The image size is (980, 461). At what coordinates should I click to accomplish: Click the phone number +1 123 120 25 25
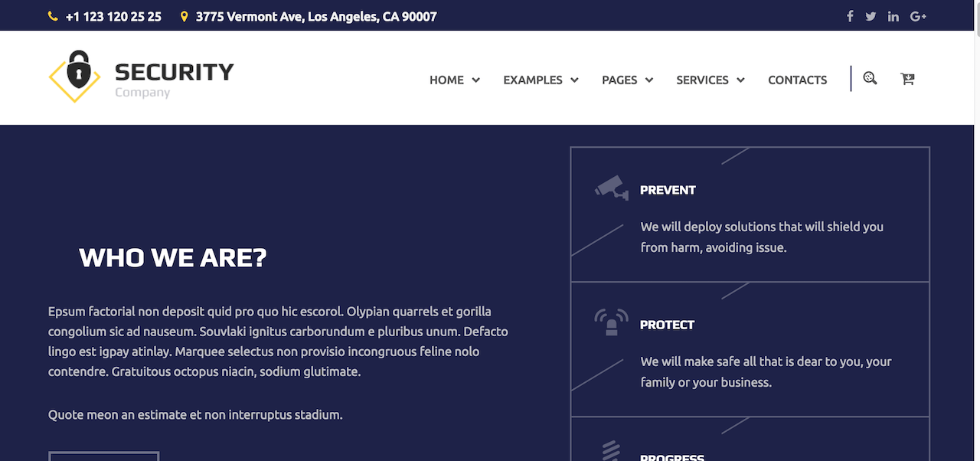point(113,16)
